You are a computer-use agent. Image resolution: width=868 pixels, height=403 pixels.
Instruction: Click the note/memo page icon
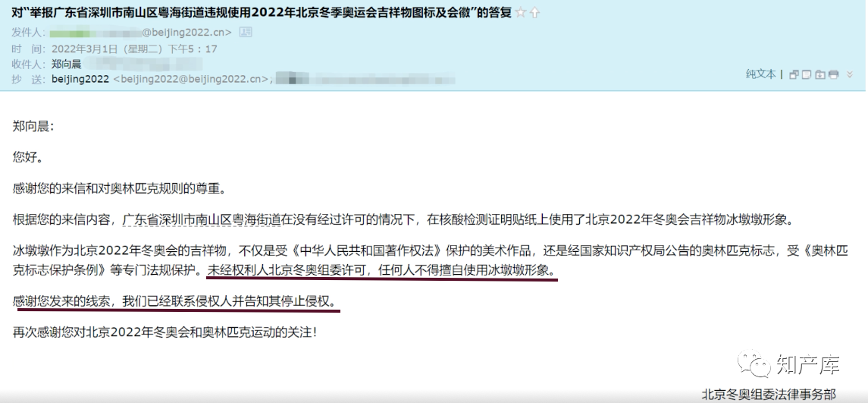807,74
